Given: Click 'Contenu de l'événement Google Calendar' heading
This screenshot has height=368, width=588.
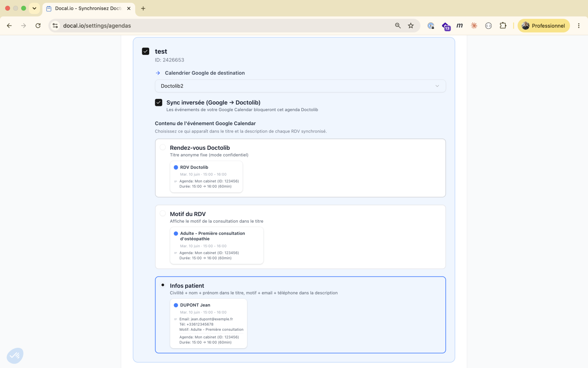Looking at the screenshot, I should (x=205, y=123).
